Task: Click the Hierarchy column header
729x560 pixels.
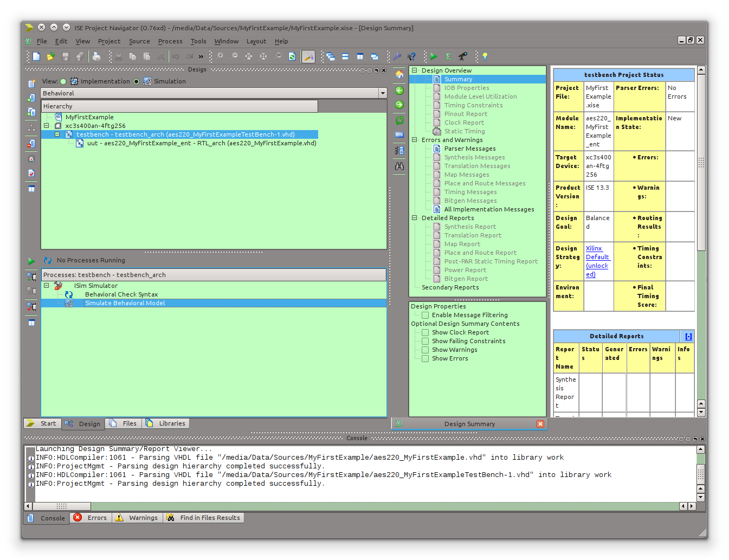Action: tap(179, 106)
